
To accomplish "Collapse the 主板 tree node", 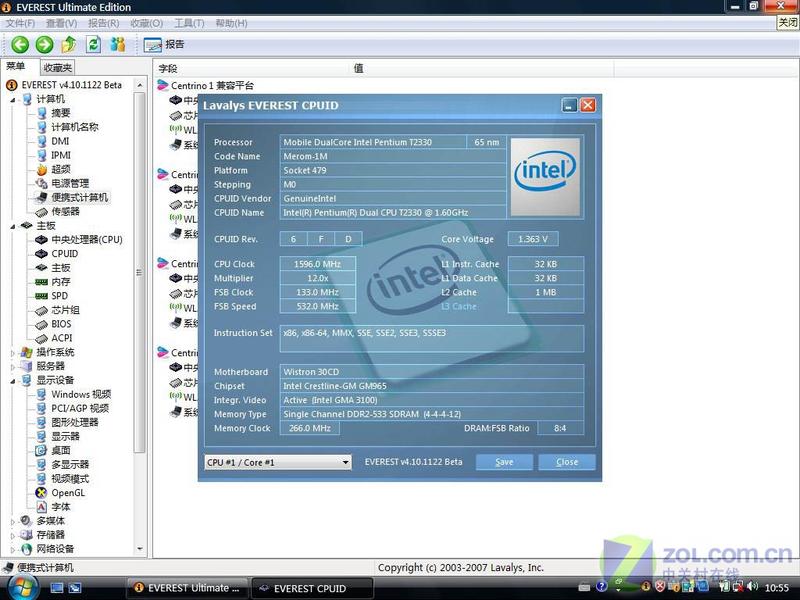I will pyautogui.click(x=13, y=226).
